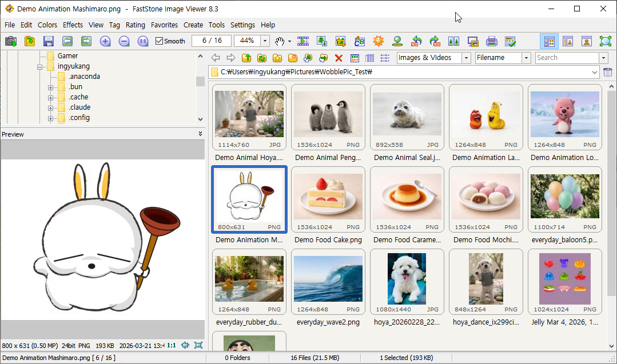Go to next image with green right arrow

point(86,41)
